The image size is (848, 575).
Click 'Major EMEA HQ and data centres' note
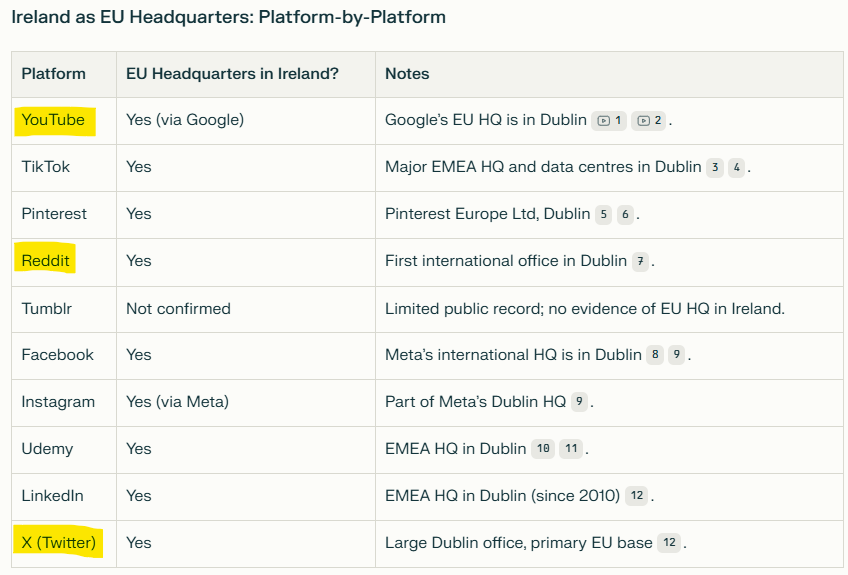click(x=543, y=167)
